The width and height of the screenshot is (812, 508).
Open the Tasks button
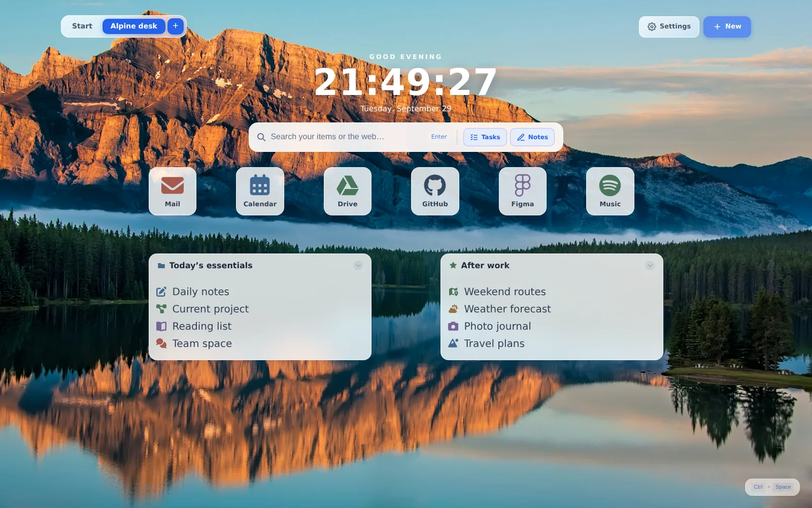[x=485, y=137]
